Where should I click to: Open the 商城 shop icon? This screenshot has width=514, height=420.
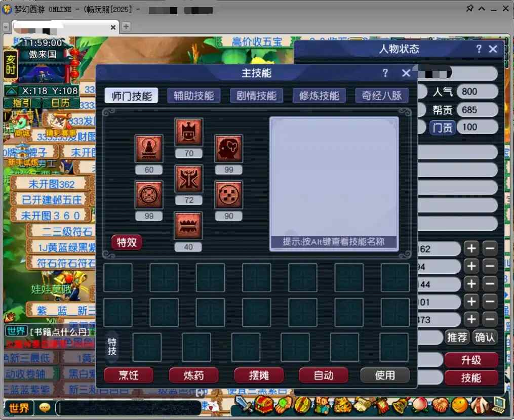[x=22, y=126]
